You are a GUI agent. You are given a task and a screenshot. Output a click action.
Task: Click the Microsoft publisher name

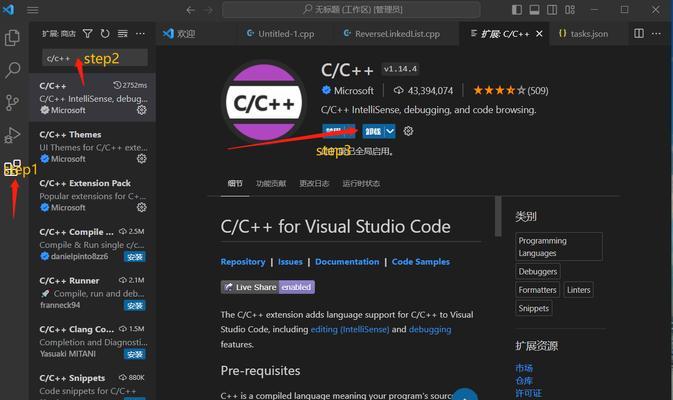[354, 91]
